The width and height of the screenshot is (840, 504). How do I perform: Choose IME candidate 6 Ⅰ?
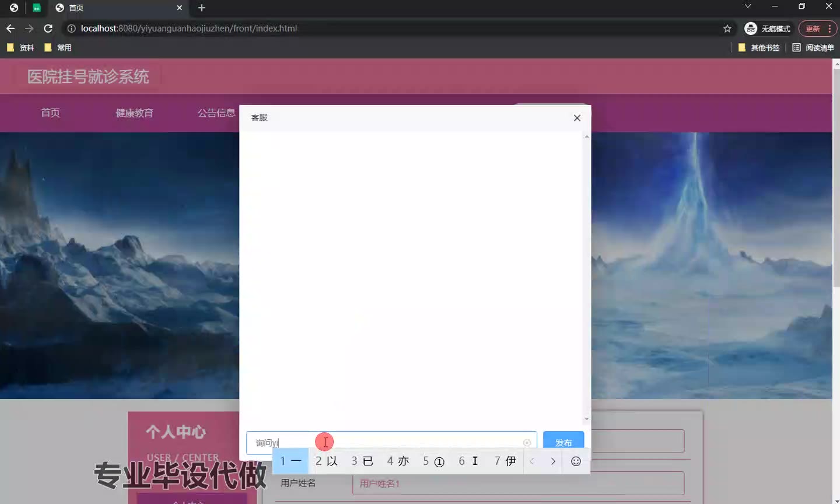469,461
